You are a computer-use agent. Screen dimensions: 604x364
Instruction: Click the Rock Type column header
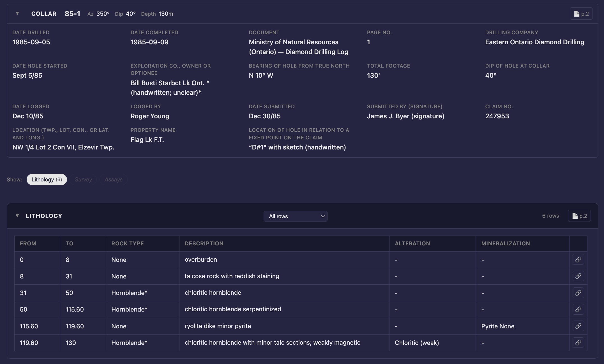[128, 243]
